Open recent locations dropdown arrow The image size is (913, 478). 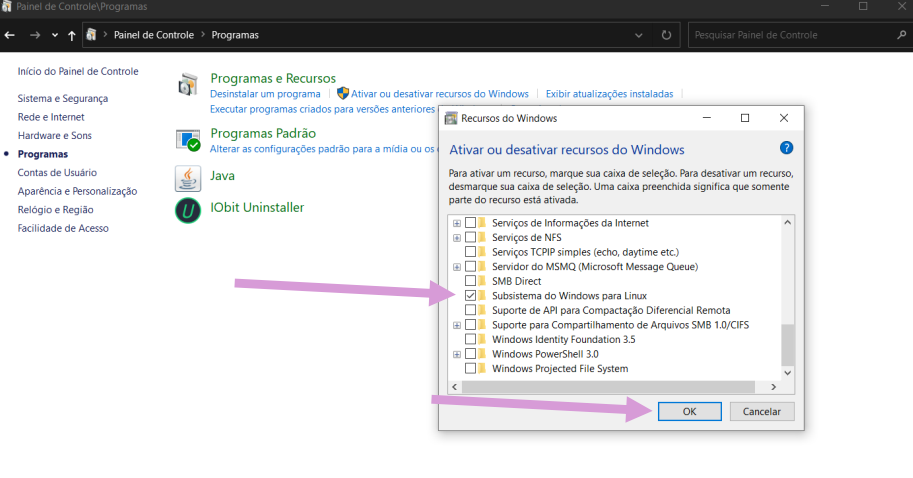coord(55,35)
